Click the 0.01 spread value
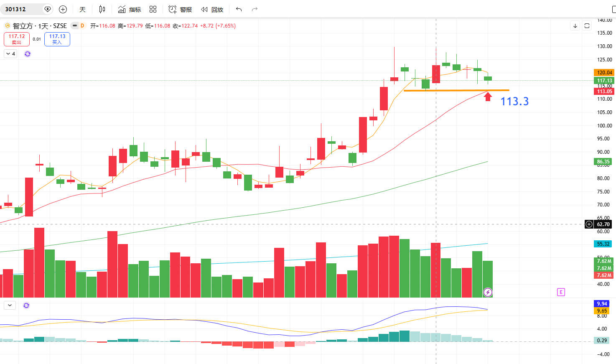Screen dimensions: 616x364 (37, 39)
